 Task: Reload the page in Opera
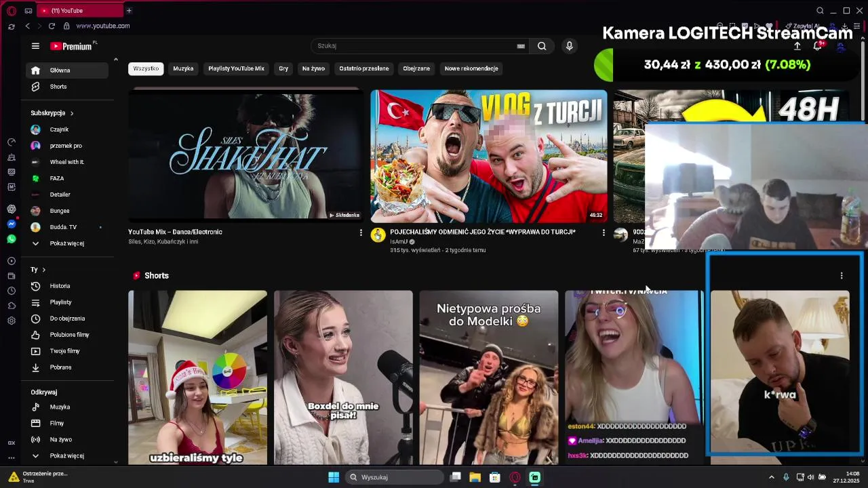[x=52, y=26]
